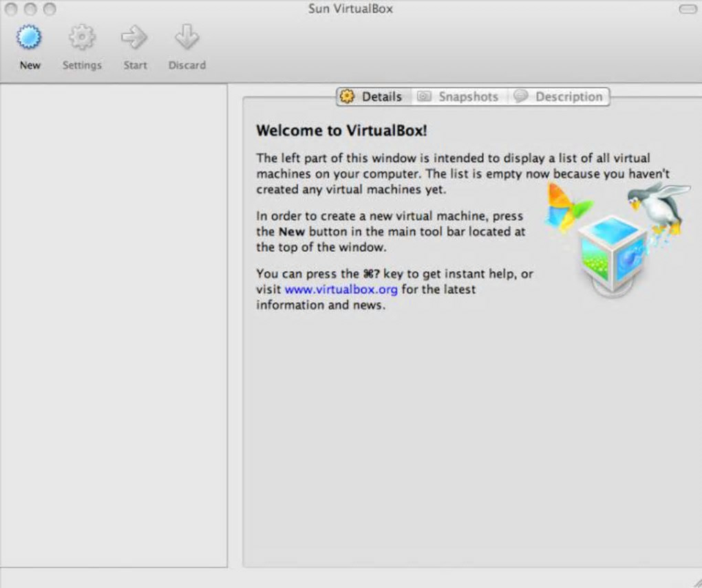The width and height of the screenshot is (702, 588).
Task: Toggle the toolbar pill button in title bar
Action: pyautogui.click(x=688, y=9)
